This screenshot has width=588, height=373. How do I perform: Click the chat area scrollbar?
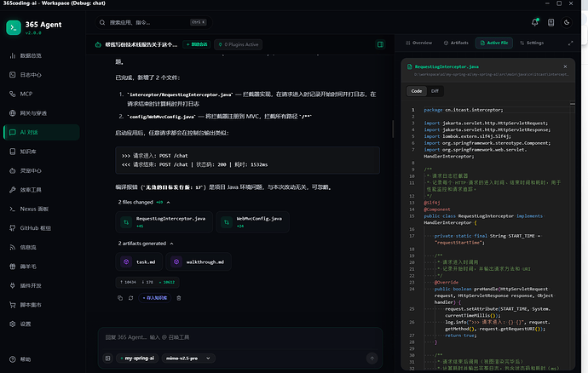pos(393,129)
